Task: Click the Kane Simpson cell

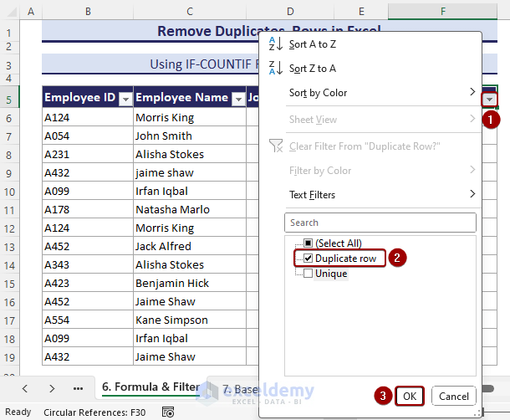Action: click(x=190, y=320)
